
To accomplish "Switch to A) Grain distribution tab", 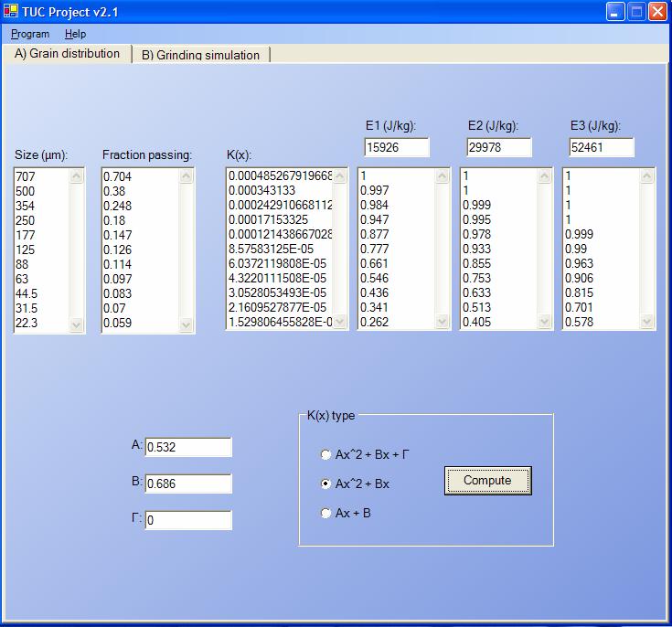I will (x=67, y=54).
